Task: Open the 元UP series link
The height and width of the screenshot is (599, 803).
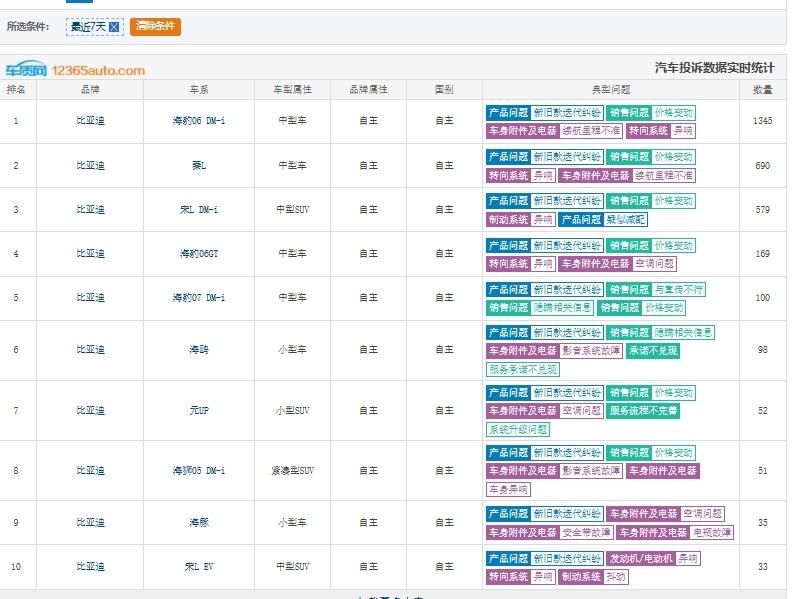Action: click(199, 411)
